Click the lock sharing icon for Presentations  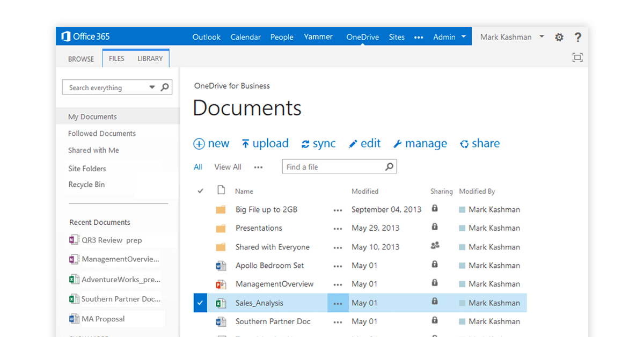(x=435, y=227)
